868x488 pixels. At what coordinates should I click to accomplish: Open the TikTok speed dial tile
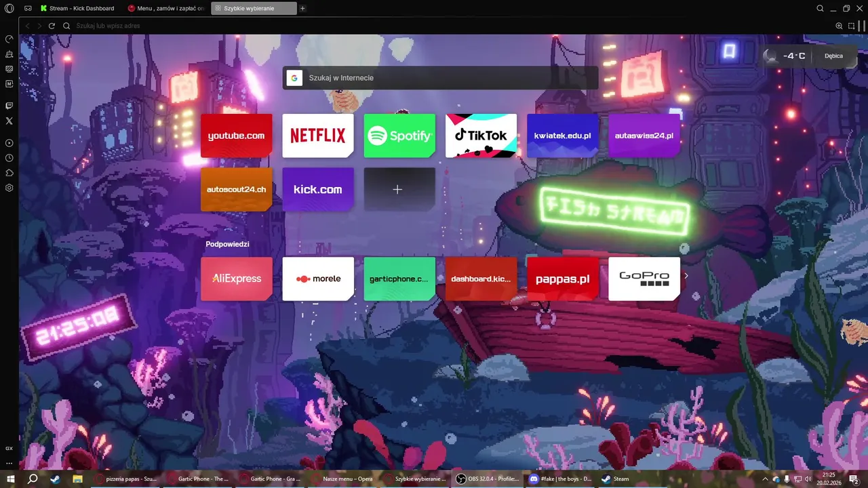coord(481,136)
